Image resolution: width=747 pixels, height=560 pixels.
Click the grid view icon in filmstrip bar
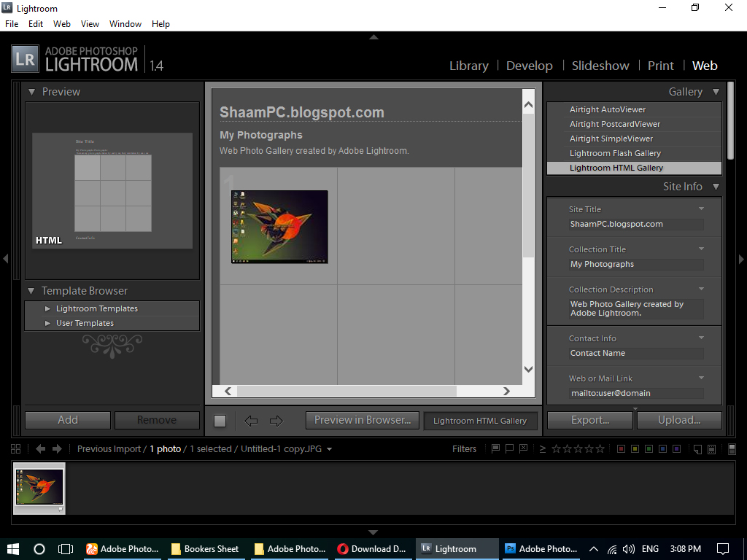pyautogui.click(x=16, y=449)
